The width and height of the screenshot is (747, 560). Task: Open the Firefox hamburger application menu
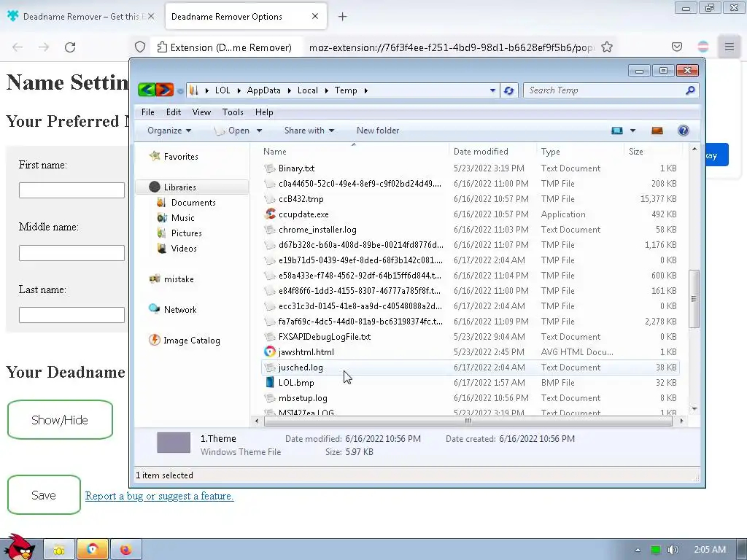[729, 47]
